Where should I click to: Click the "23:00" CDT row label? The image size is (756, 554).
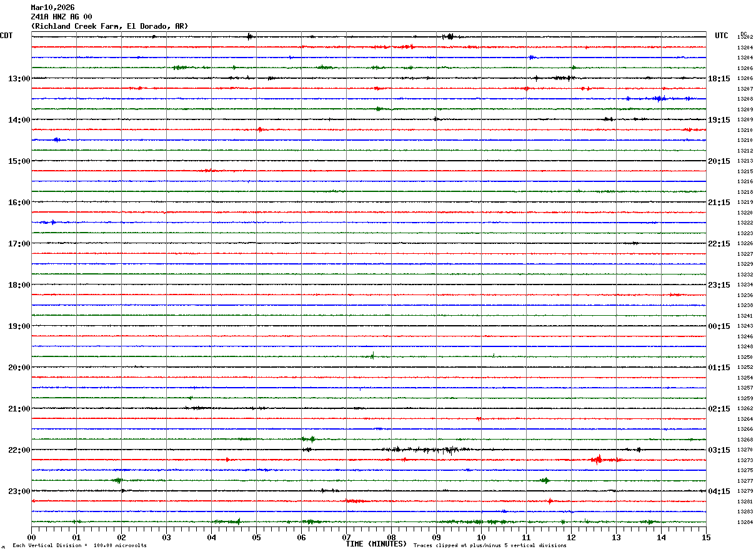tap(19, 491)
